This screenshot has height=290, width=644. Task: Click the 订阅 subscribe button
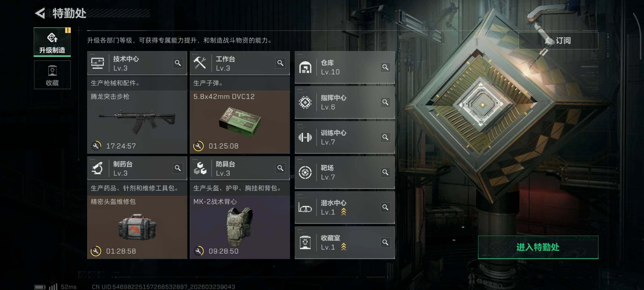tap(558, 41)
